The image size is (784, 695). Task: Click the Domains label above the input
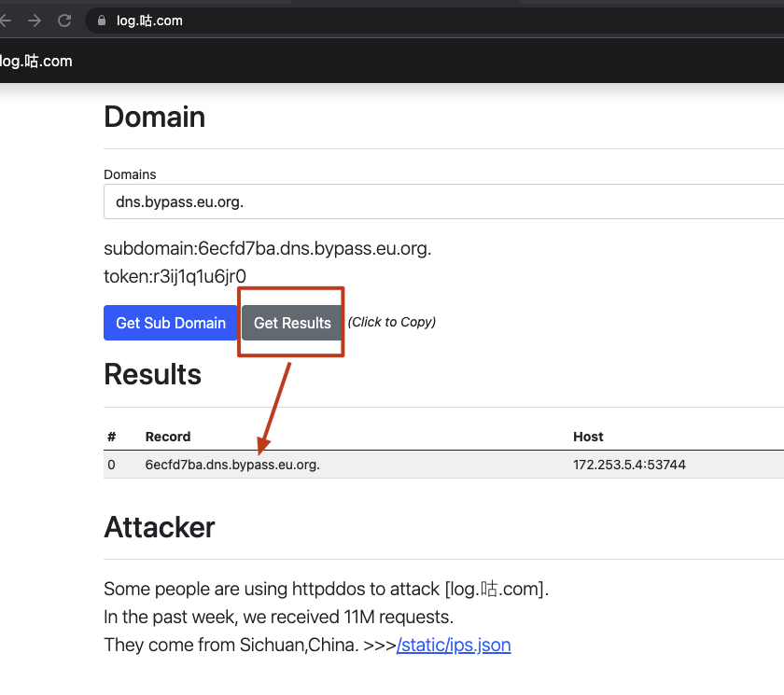coord(130,174)
